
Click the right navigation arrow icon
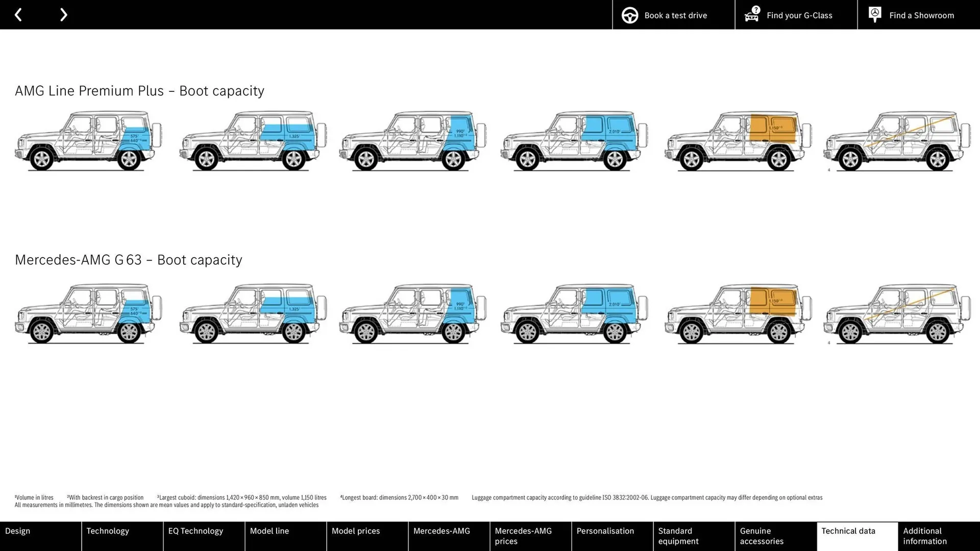click(x=63, y=14)
